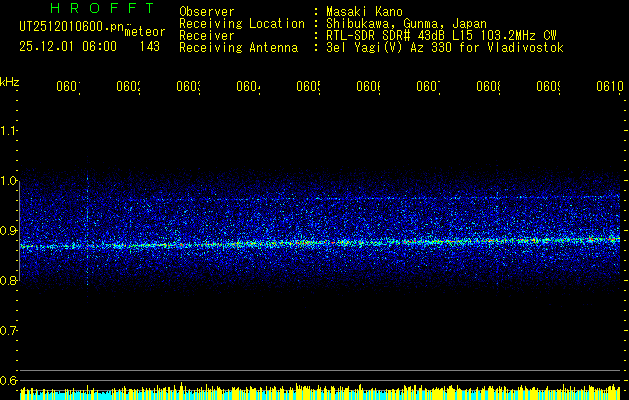Click the Shibukawa, Gunma, Japan text

(406, 24)
